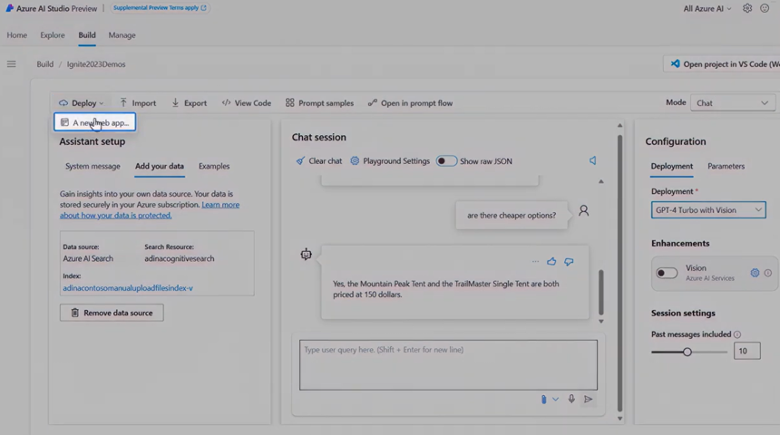The height and width of the screenshot is (435, 780).
Task: Select Add your data tab
Action: pos(160,166)
